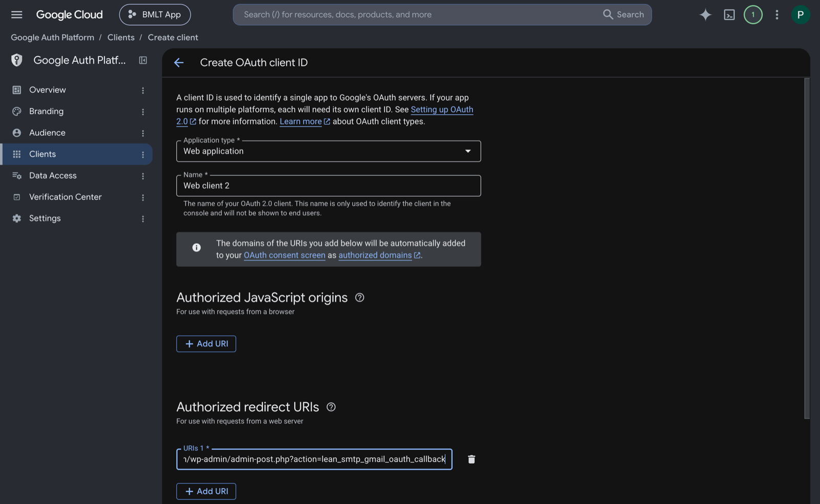Click the help icon next to Authorized JavaScript origins

click(359, 298)
